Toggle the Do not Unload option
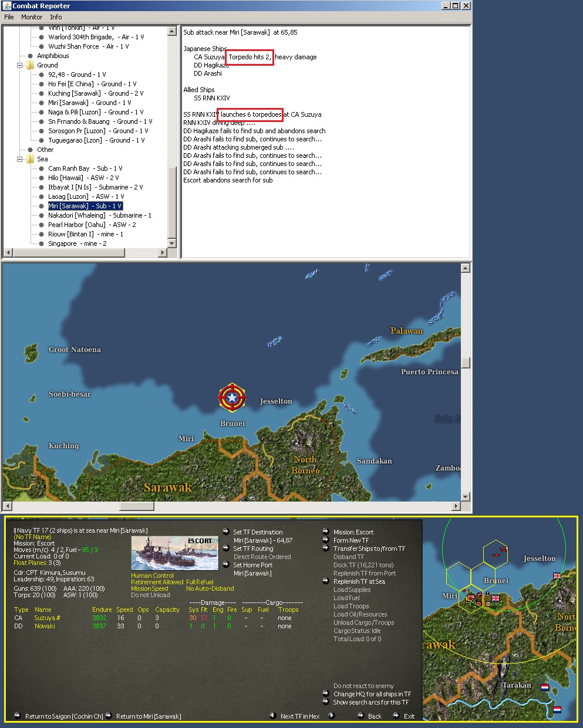Viewport: 583px width, 728px height. [x=150, y=595]
